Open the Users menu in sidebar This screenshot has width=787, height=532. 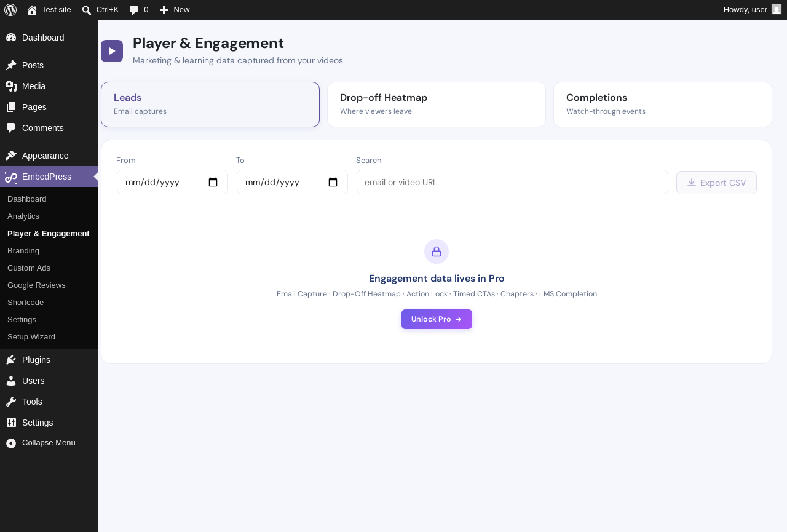[49, 381]
